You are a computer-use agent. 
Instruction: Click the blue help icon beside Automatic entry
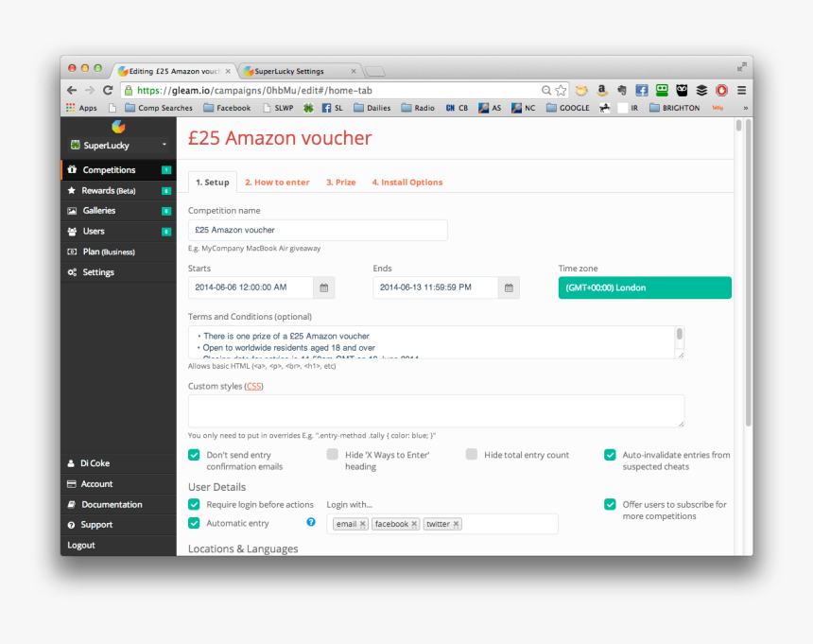[x=311, y=522]
